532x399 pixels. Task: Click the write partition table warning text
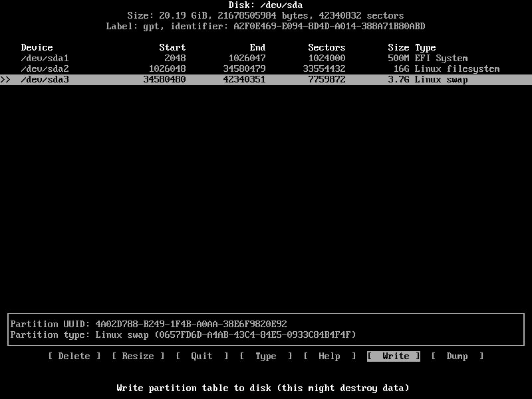[266, 388]
